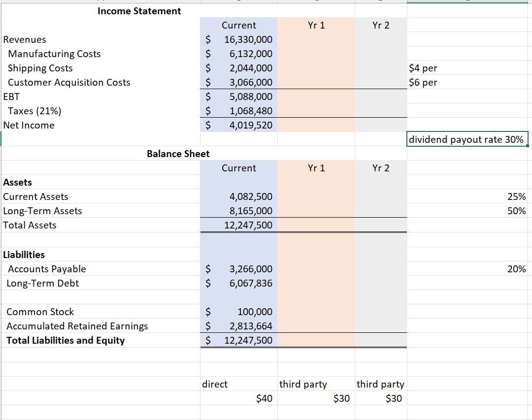Click the Customer Acquisition Costs label

pyautogui.click(x=69, y=82)
